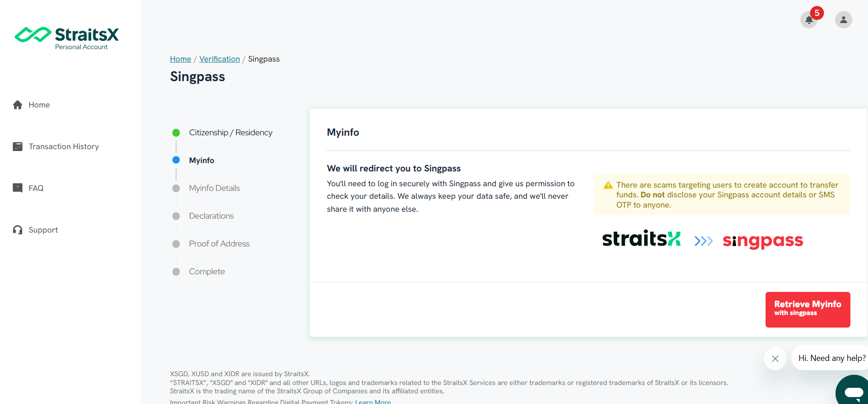The width and height of the screenshot is (868, 404).
Task: Click the blue Myinfo step dot
Action: click(176, 160)
